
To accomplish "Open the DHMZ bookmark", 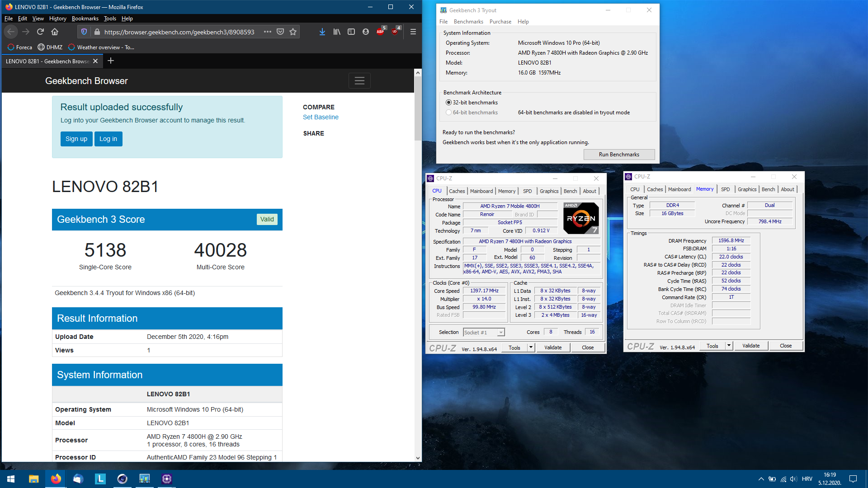I will click(x=50, y=47).
